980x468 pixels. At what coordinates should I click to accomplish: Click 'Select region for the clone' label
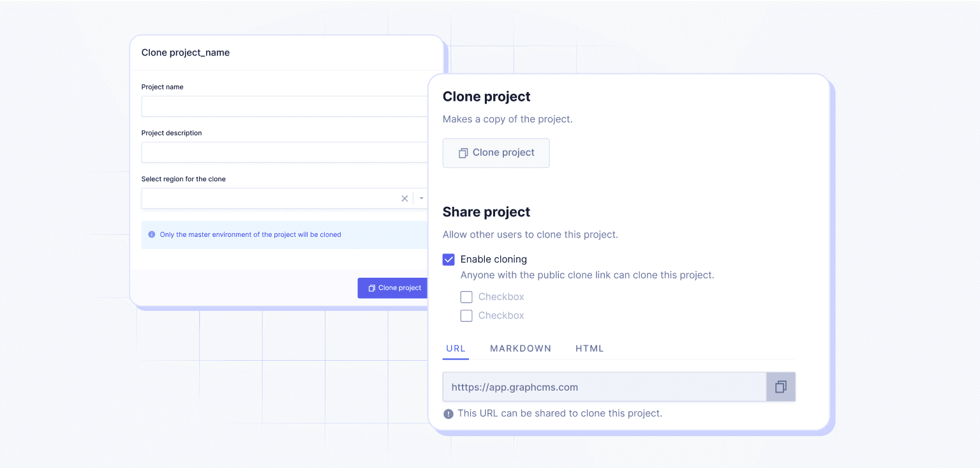click(x=184, y=179)
